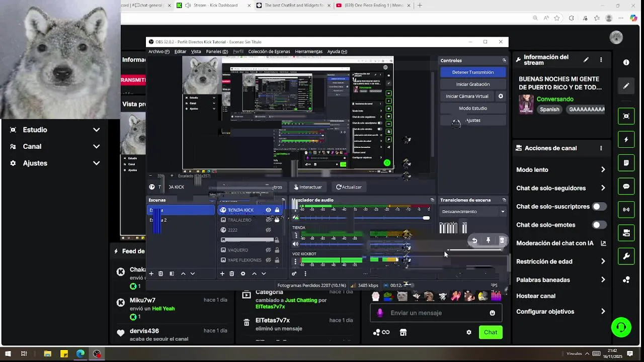Type in Enviar un mensaje field

pyautogui.click(x=436, y=313)
